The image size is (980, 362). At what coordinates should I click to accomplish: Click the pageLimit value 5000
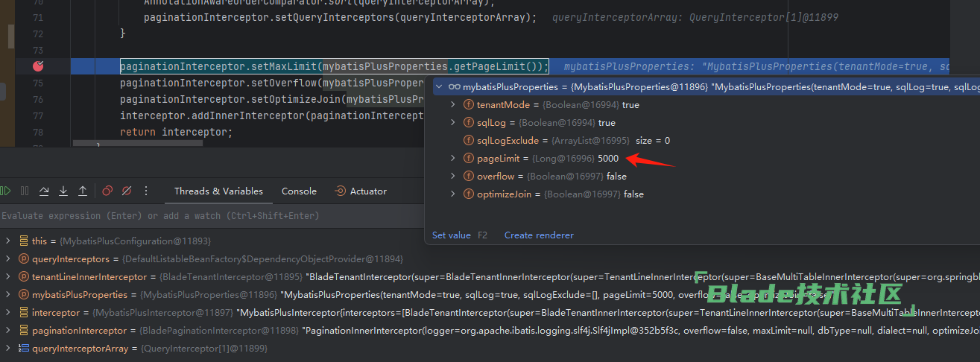click(x=608, y=159)
